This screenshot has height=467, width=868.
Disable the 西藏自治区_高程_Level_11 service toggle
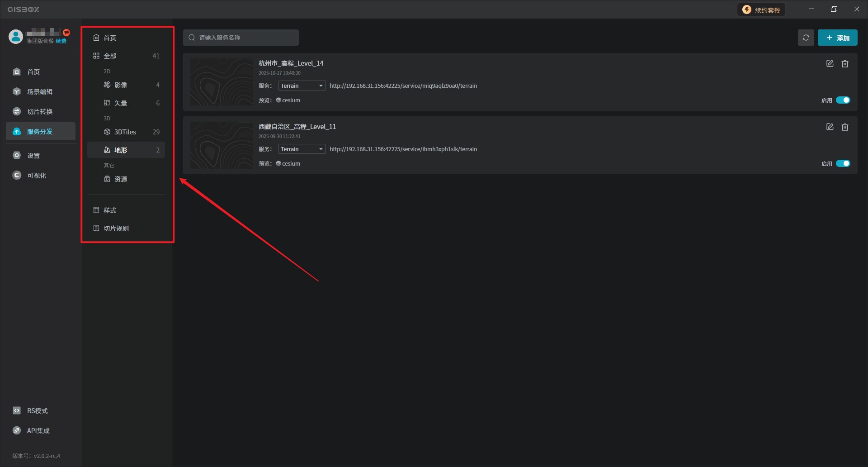[843, 164]
